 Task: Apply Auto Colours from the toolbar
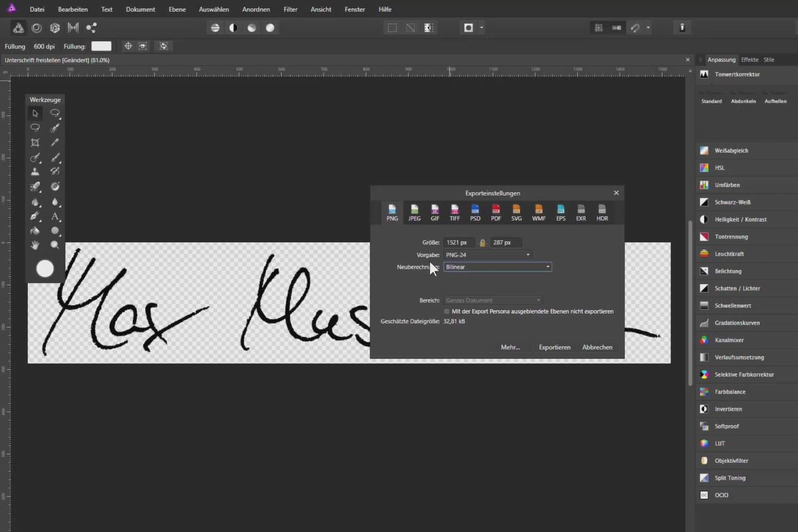[251, 28]
